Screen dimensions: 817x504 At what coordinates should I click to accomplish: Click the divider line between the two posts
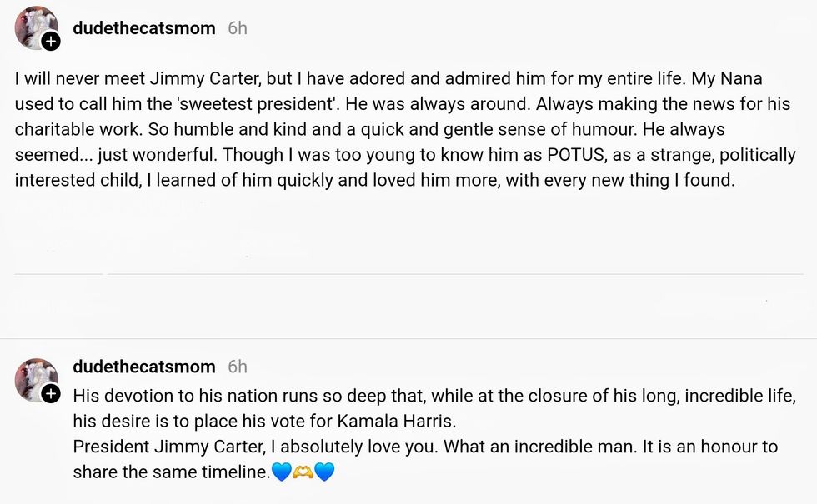click(408, 274)
